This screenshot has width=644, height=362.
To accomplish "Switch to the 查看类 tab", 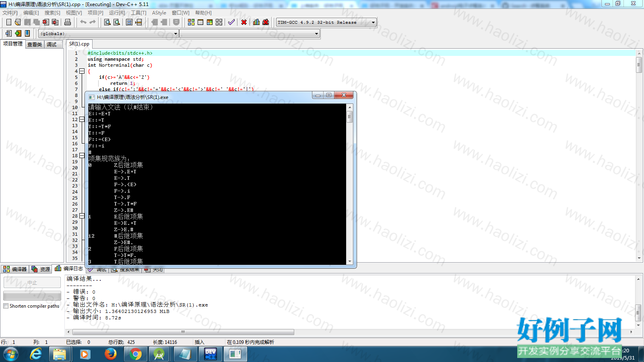I will click(35, 44).
